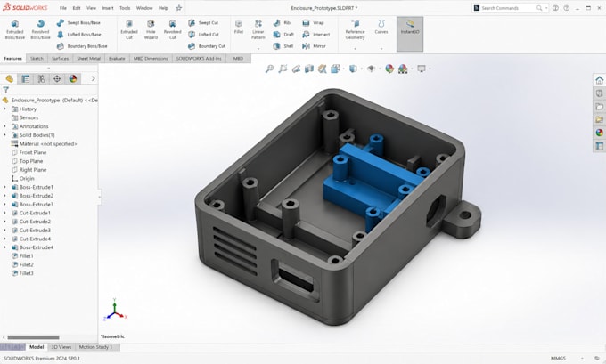Screen dimensions: 606x364
Task: Open the Tools menu
Action: click(x=125, y=8)
